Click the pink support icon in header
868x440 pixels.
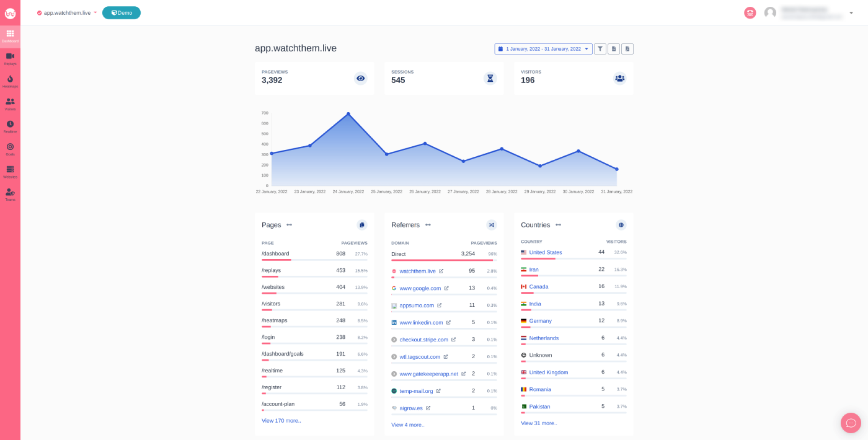(x=750, y=12)
